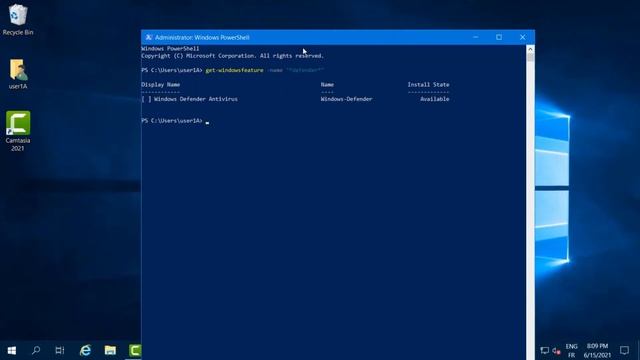Open the ENG FR language indicator
The width and height of the screenshot is (640, 360).
(571, 351)
